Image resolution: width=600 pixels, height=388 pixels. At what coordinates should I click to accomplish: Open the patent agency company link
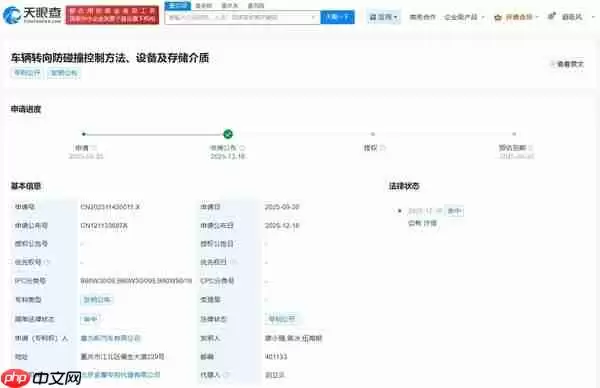click(x=121, y=375)
